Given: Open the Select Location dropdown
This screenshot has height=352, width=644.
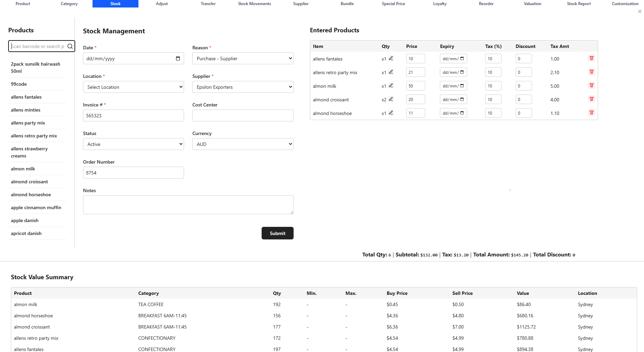Looking at the screenshot, I should tap(133, 87).
